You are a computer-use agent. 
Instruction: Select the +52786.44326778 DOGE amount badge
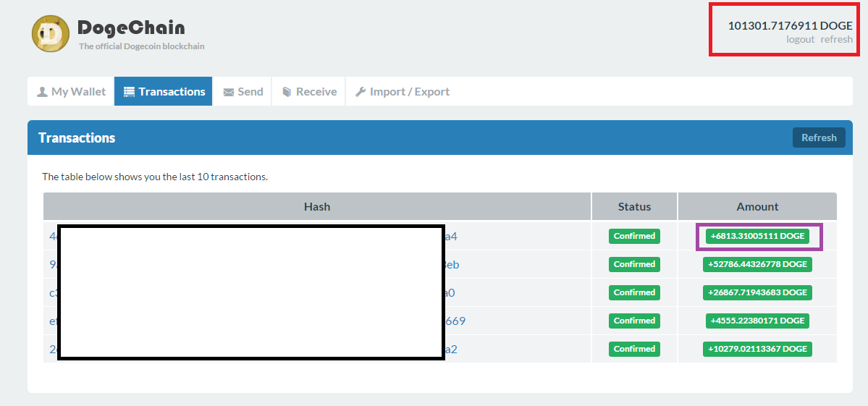coord(757,264)
